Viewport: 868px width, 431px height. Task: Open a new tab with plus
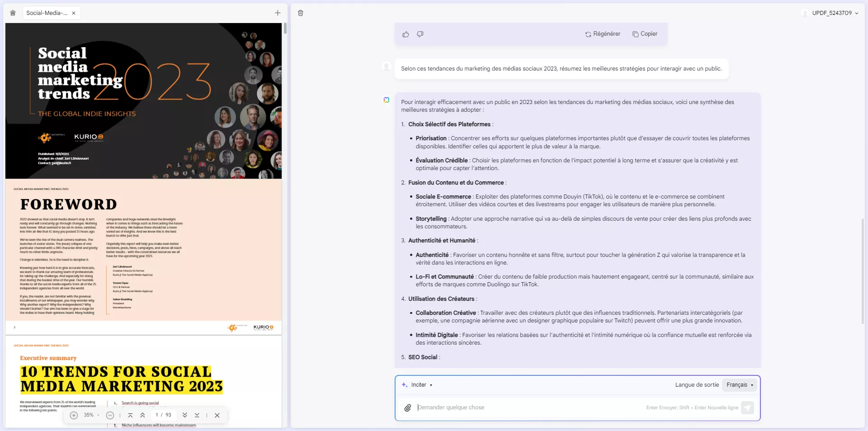(x=278, y=13)
